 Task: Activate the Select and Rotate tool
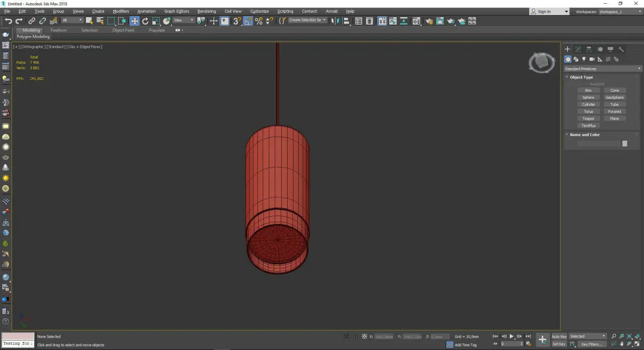145,21
